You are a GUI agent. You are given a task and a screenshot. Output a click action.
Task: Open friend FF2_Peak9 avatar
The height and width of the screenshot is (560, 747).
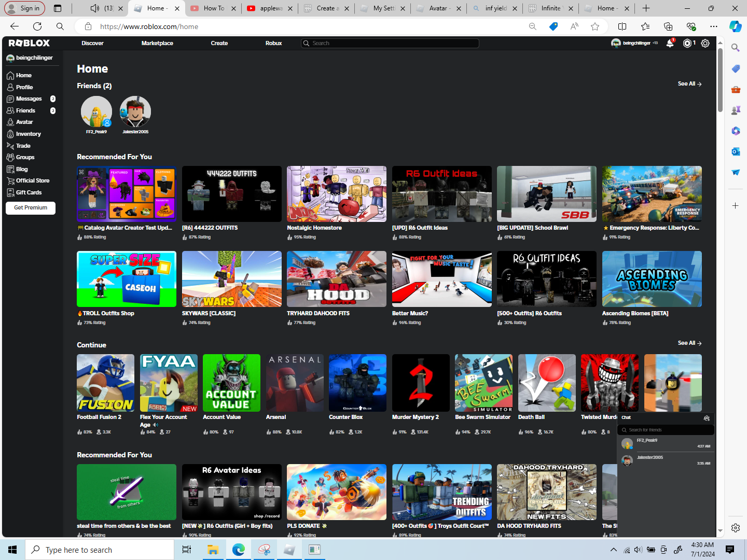pos(96,111)
